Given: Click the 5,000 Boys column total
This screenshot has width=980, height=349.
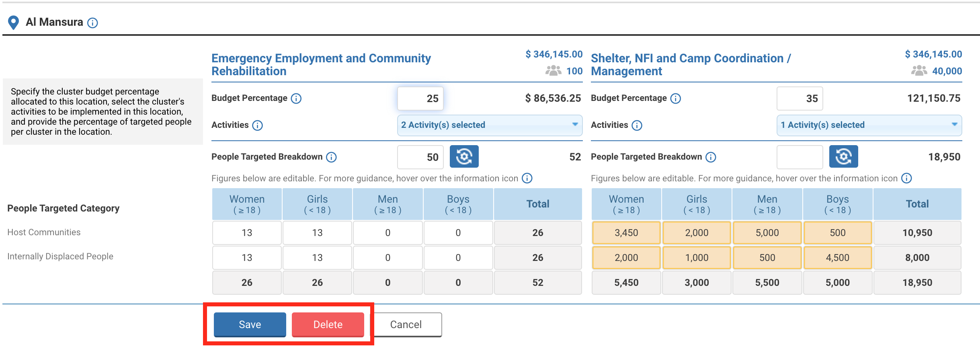Looking at the screenshot, I should point(837,283).
